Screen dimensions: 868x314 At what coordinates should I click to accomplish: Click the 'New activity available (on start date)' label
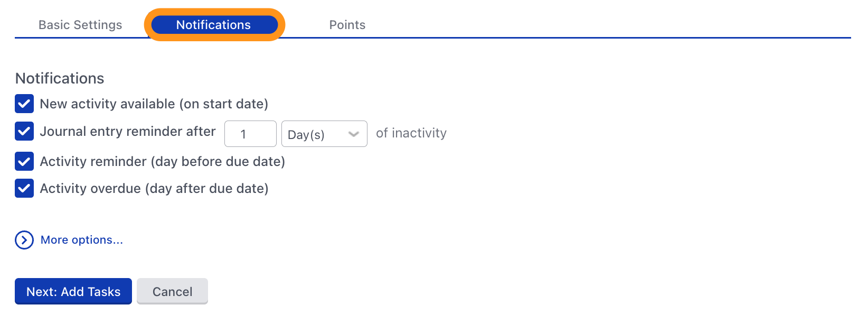(x=154, y=104)
